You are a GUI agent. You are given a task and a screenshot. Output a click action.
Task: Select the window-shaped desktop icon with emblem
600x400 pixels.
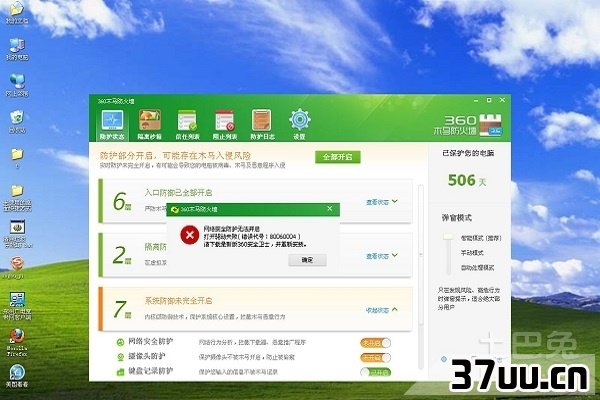(17, 233)
